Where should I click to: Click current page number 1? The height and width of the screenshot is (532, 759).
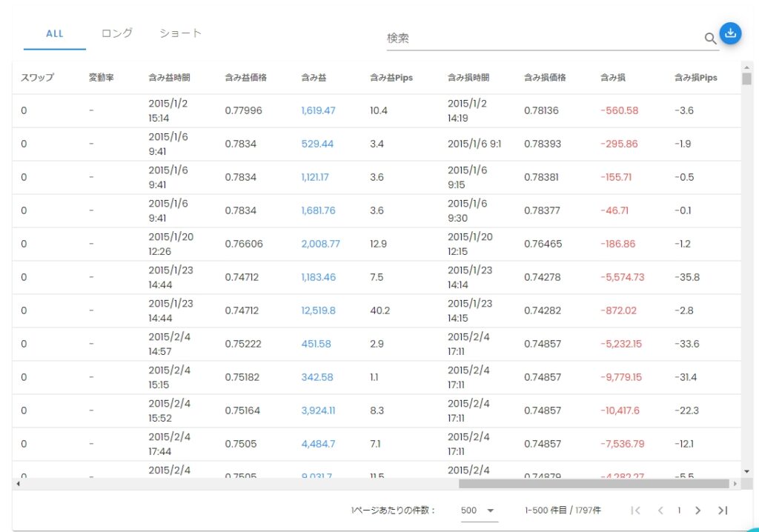coord(679,511)
